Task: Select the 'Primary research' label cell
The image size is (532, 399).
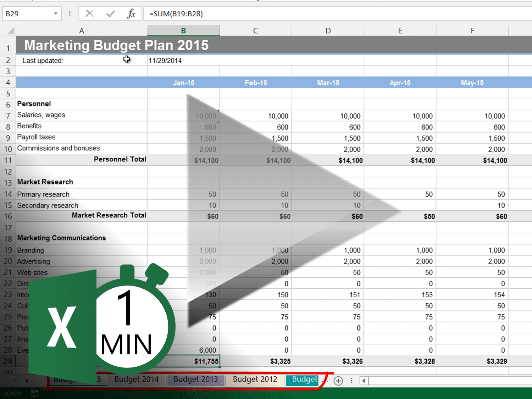Action: click(x=82, y=194)
